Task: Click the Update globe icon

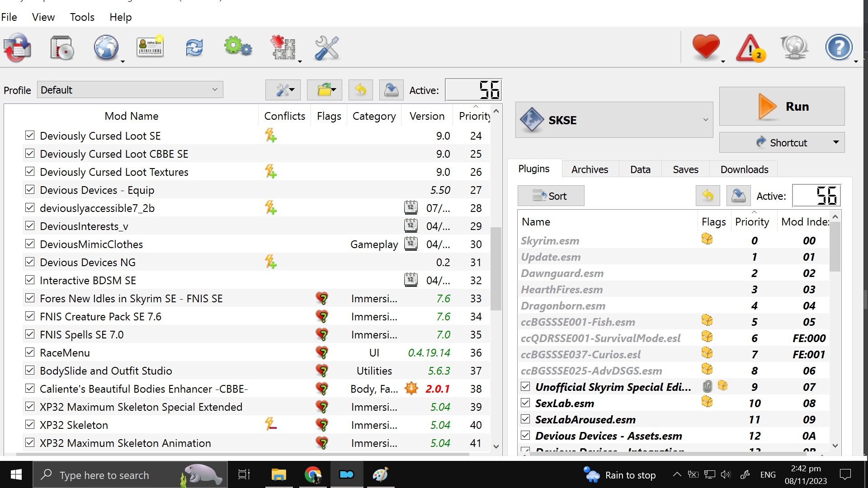Action: 794,47
